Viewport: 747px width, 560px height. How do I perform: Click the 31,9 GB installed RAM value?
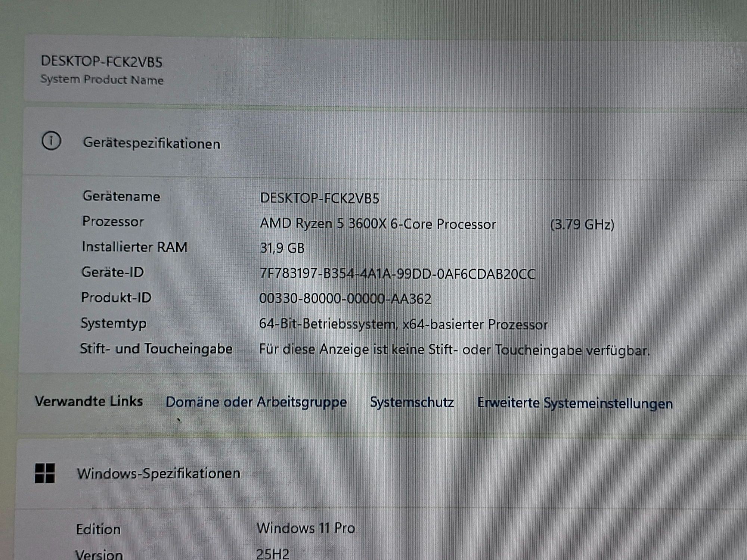282,248
